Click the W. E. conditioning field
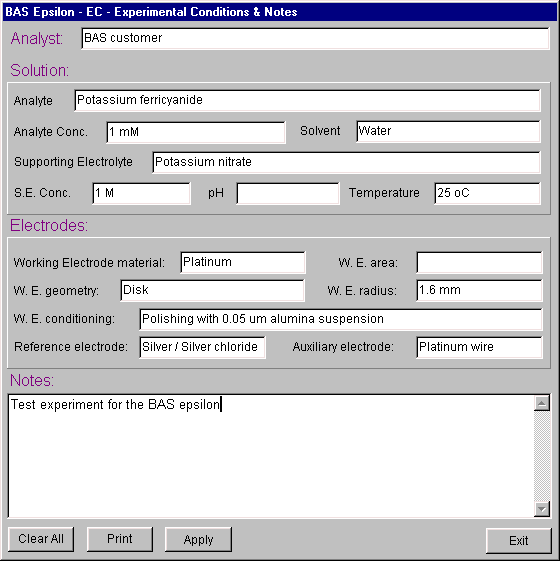The image size is (560, 561). [341, 319]
